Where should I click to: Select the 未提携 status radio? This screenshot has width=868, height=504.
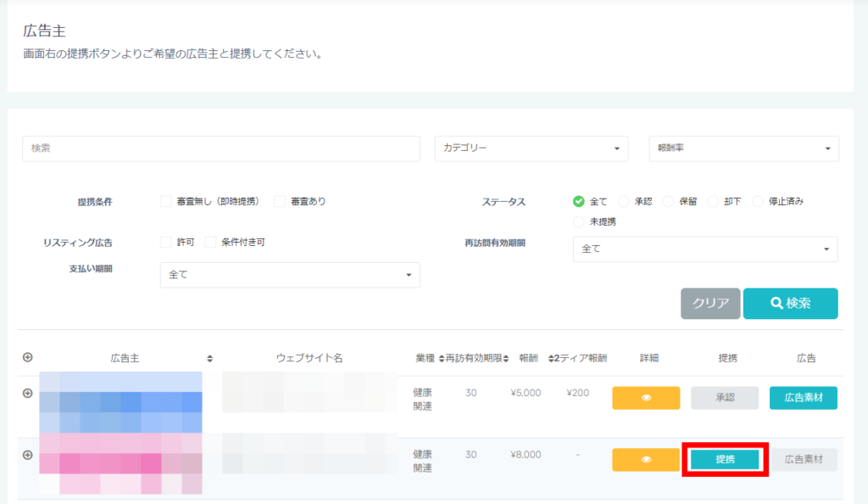(x=578, y=221)
